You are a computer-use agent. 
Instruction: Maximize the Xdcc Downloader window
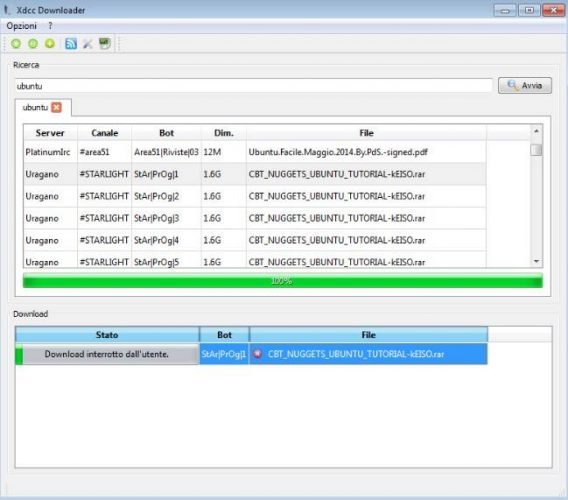[529, 11]
